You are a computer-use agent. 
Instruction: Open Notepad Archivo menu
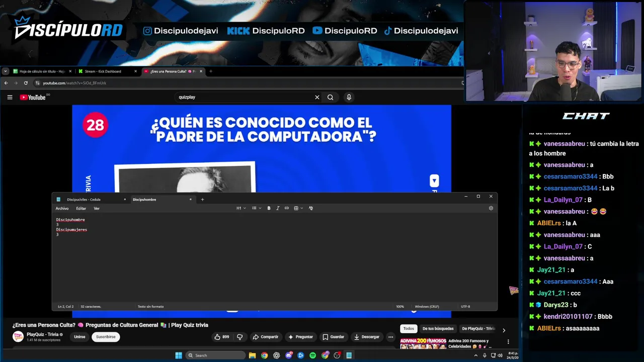click(x=62, y=208)
